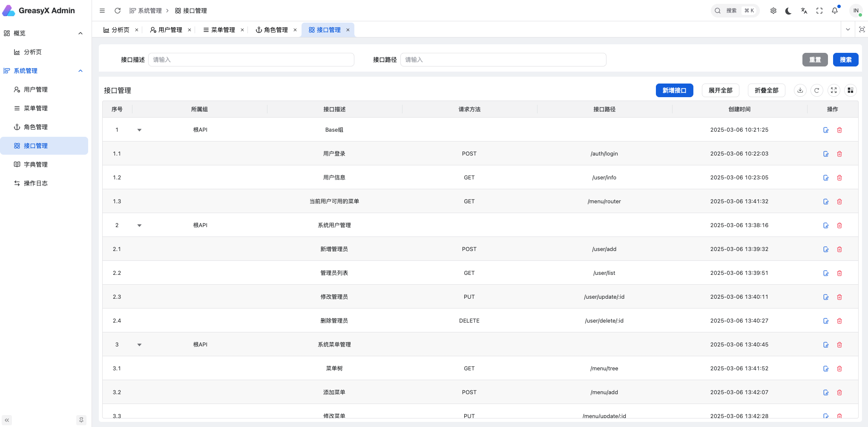This screenshot has width=868, height=427.
Task: Toggle fullscreen mode in the top header
Action: click(819, 11)
